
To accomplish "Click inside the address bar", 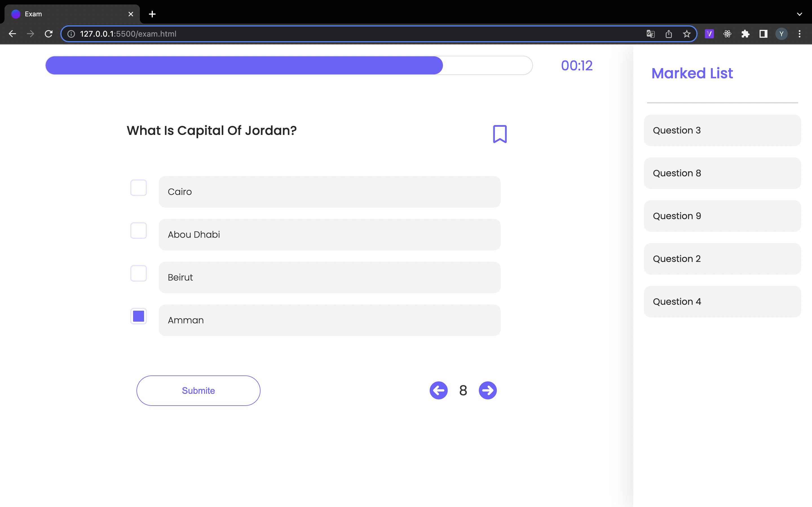I will pos(235,34).
